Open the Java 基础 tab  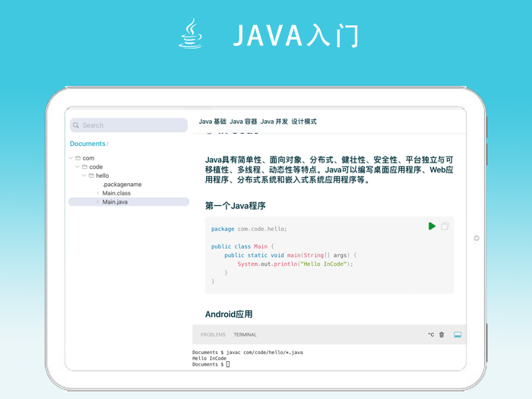[212, 122]
